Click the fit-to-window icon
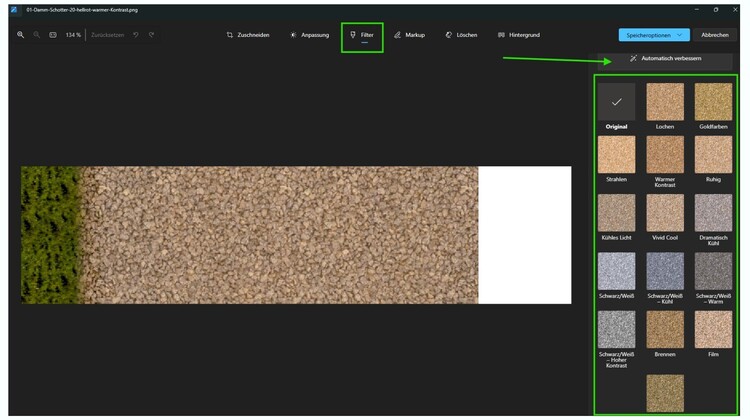The width and height of the screenshot is (750, 420). coord(52,35)
